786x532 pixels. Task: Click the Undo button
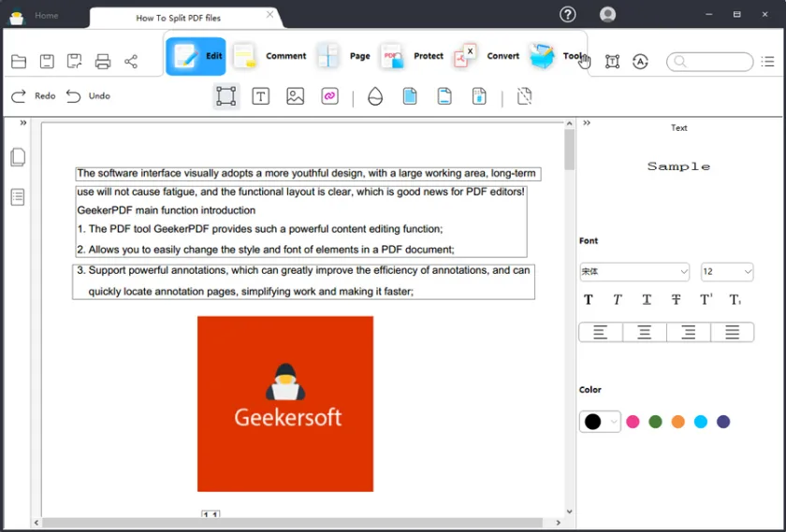tap(88, 96)
